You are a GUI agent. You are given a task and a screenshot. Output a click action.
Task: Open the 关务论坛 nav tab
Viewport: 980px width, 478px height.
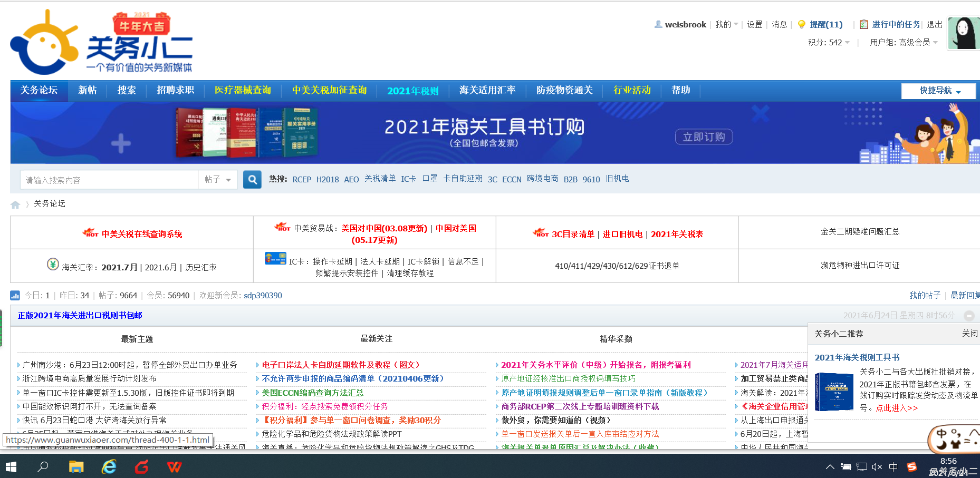click(39, 90)
